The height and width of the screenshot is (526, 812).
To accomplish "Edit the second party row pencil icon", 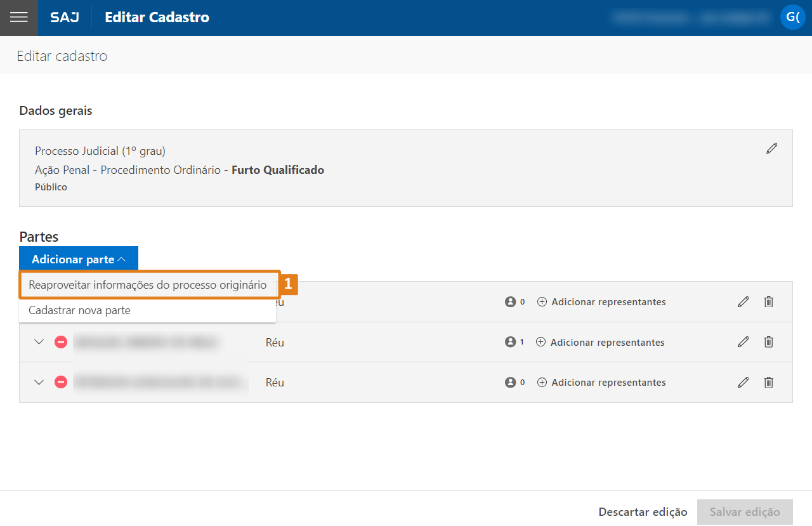I will (743, 342).
